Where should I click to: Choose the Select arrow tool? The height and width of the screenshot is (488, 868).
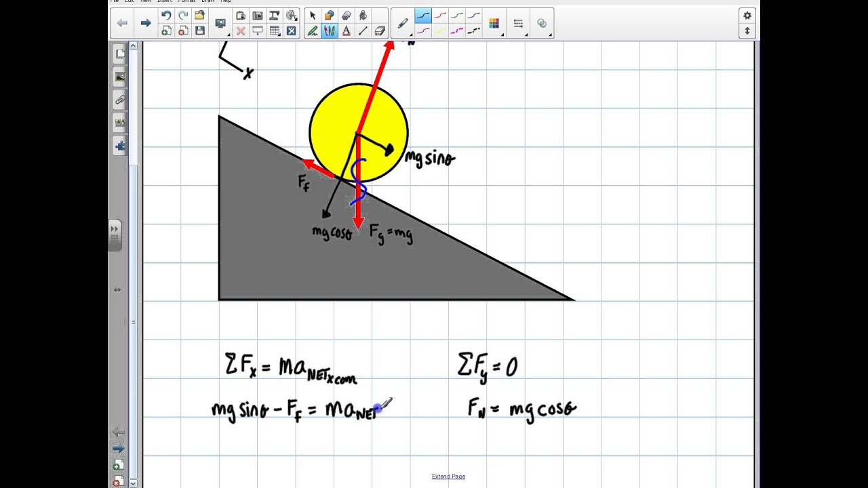[313, 16]
